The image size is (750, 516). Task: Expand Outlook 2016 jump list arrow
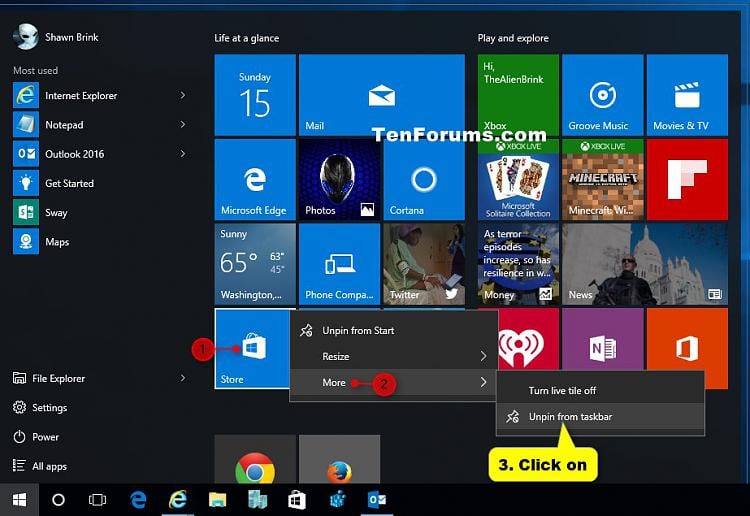[x=183, y=154]
